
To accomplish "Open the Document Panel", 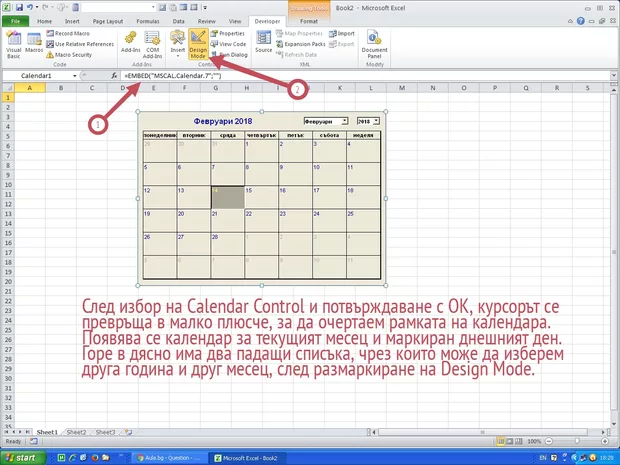I will [374, 44].
